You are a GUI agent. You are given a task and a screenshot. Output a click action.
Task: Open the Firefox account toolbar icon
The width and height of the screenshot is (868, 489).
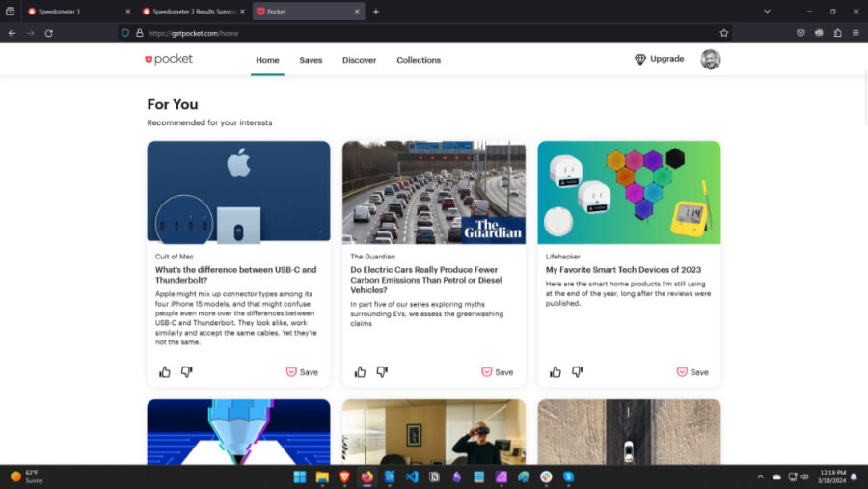[819, 33]
